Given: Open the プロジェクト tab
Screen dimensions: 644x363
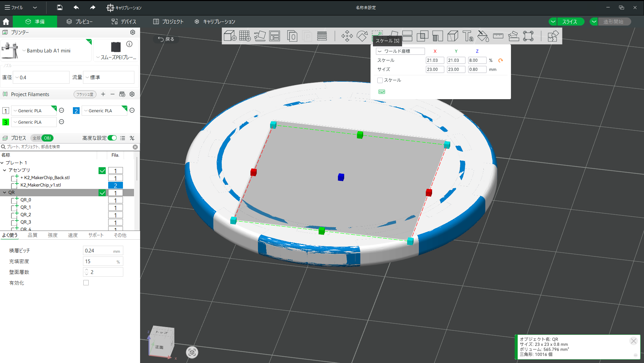Looking at the screenshot, I should click(168, 22).
